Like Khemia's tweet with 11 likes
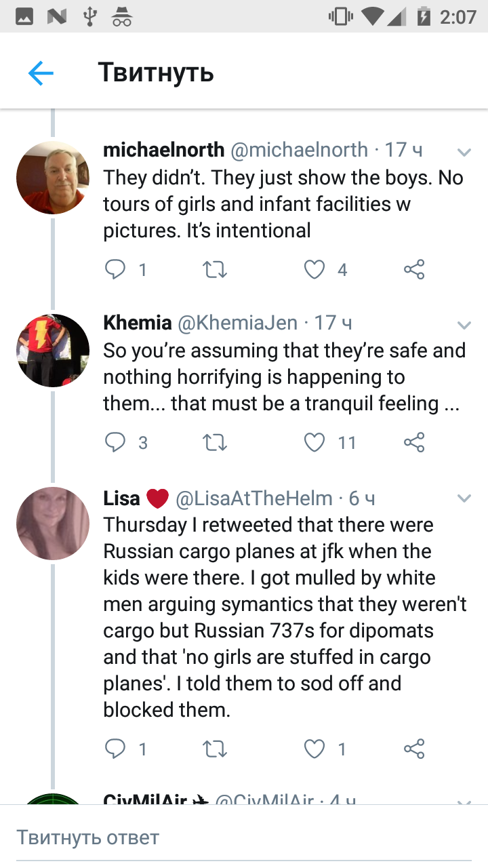 [314, 443]
